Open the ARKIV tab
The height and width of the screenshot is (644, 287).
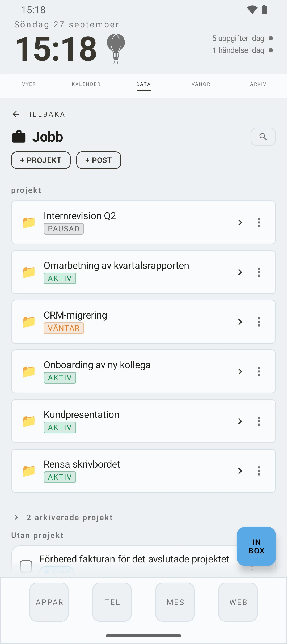258,84
